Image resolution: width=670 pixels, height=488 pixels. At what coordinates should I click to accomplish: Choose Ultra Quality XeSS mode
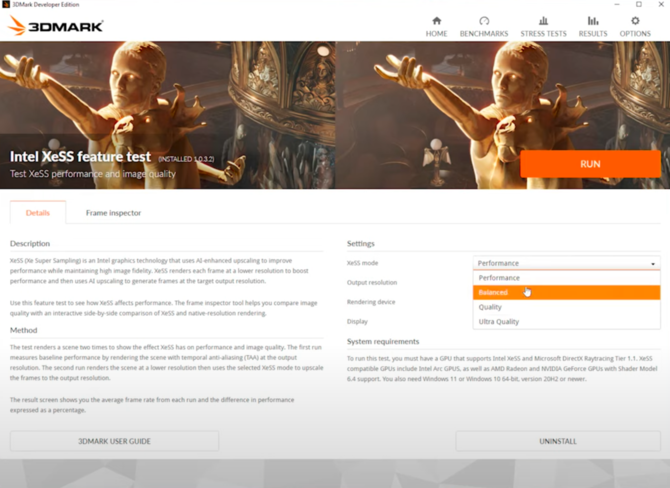(x=566, y=321)
